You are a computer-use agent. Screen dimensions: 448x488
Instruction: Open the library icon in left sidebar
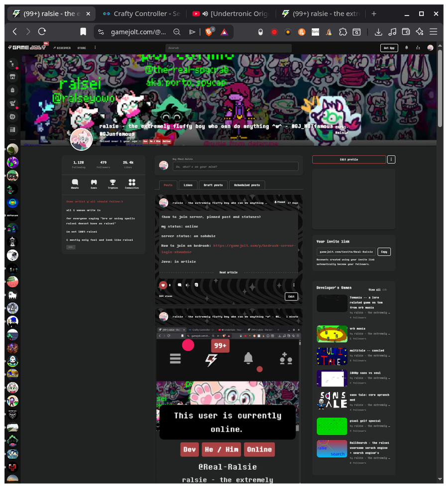pos(12,130)
